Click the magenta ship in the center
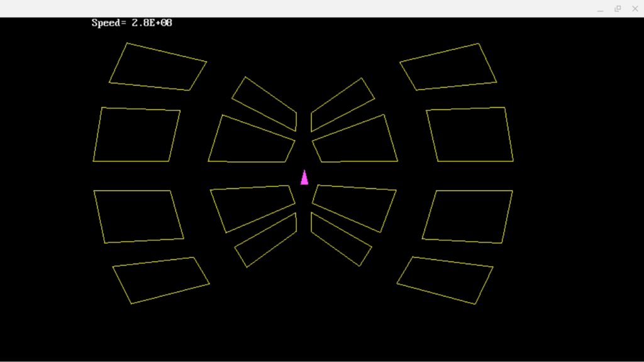Screen dimensions: 644x362 (x=304, y=178)
